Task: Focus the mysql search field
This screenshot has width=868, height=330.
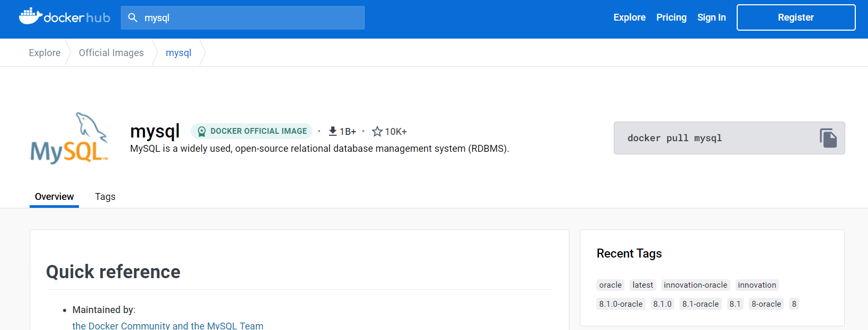Action: [243, 17]
